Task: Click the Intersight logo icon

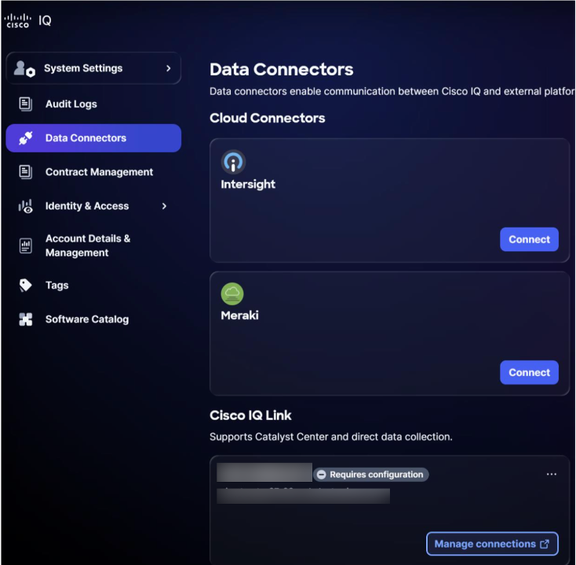Action: click(x=233, y=162)
